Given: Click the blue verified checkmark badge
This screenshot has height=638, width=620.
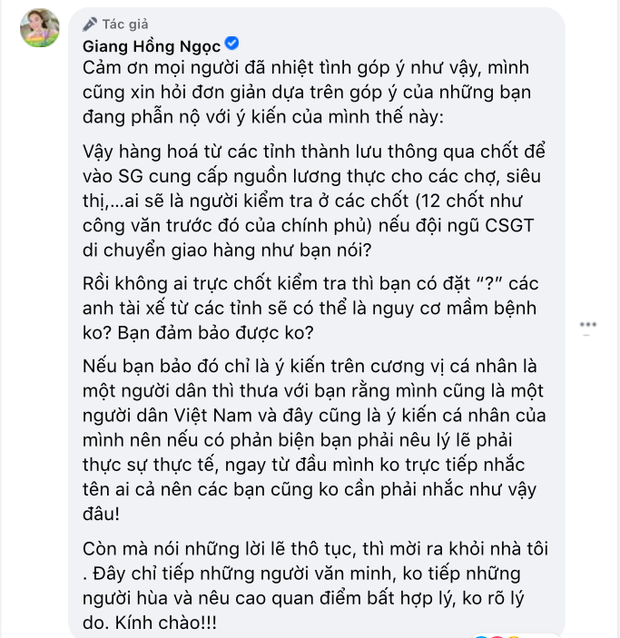Looking at the screenshot, I should coord(232,44).
